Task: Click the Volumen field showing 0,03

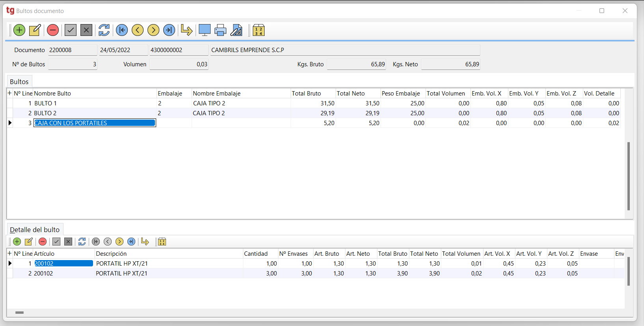Action: coord(179,64)
